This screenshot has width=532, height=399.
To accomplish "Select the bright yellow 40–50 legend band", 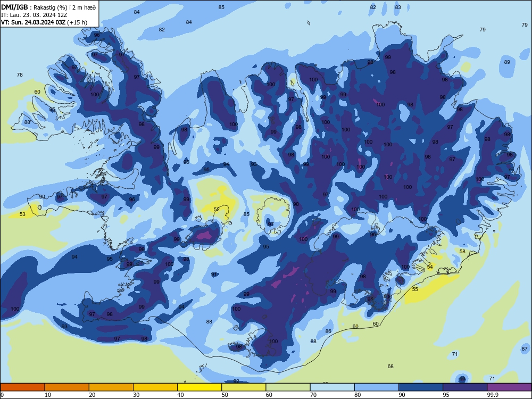I will (199, 387).
